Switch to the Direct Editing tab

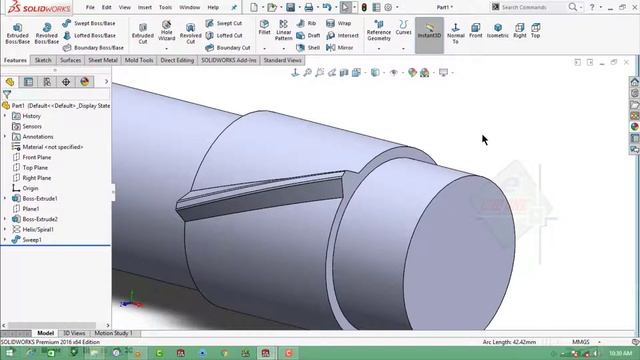click(177, 60)
